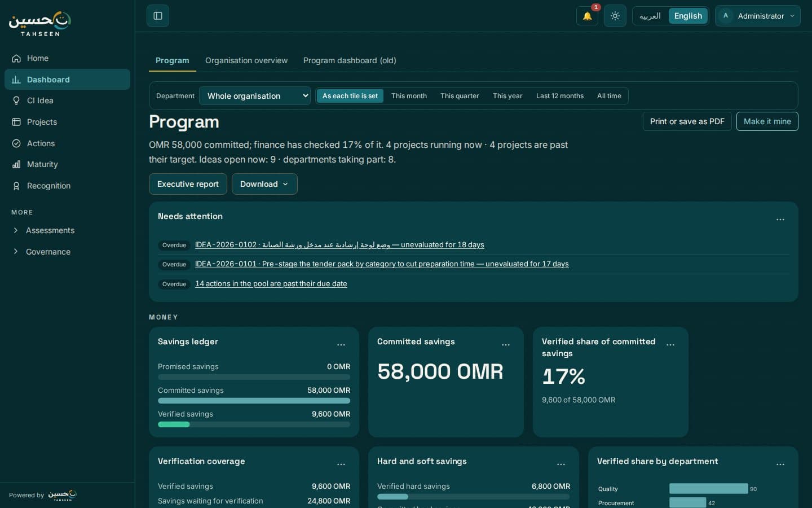Click the CI Idea lightbulb icon
The image size is (812, 508).
(x=16, y=100)
